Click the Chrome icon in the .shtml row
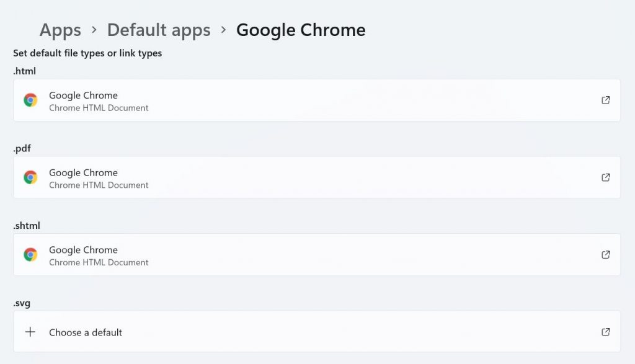635x364 pixels. click(x=30, y=255)
